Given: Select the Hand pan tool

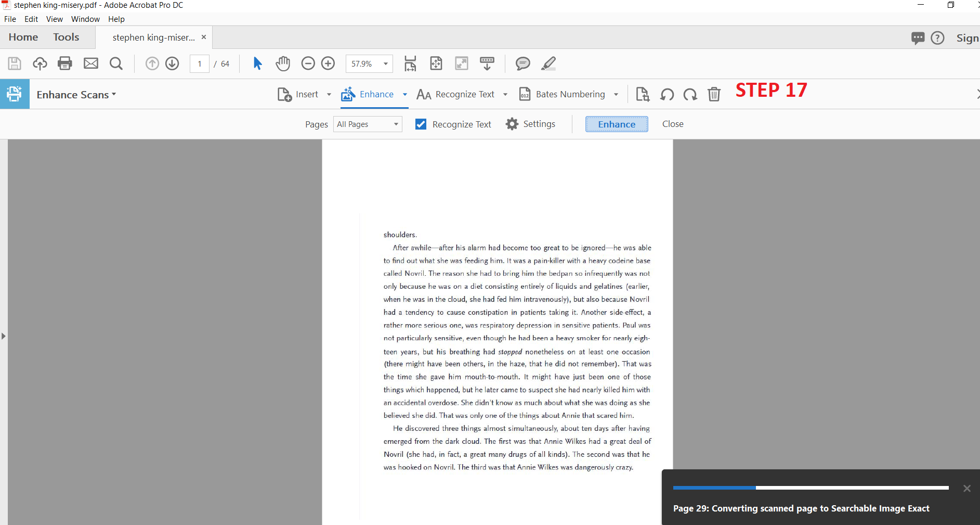Looking at the screenshot, I should (283, 63).
